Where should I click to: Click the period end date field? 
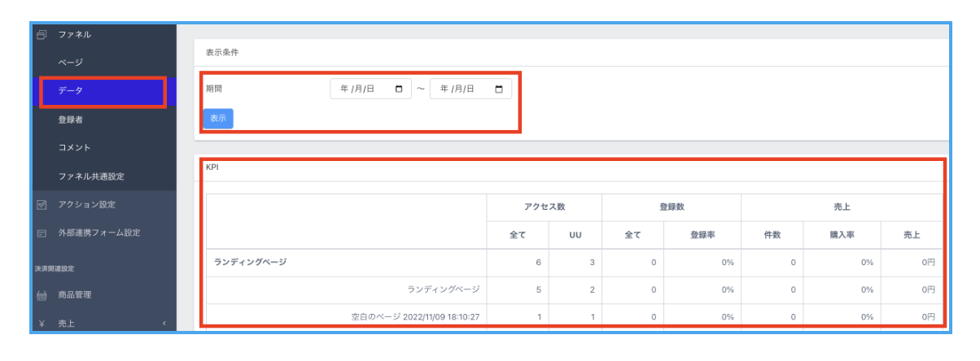click(x=462, y=89)
